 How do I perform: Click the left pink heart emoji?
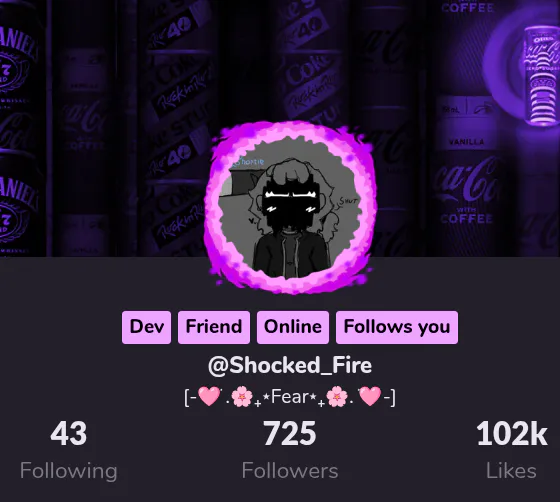pyautogui.click(x=209, y=396)
